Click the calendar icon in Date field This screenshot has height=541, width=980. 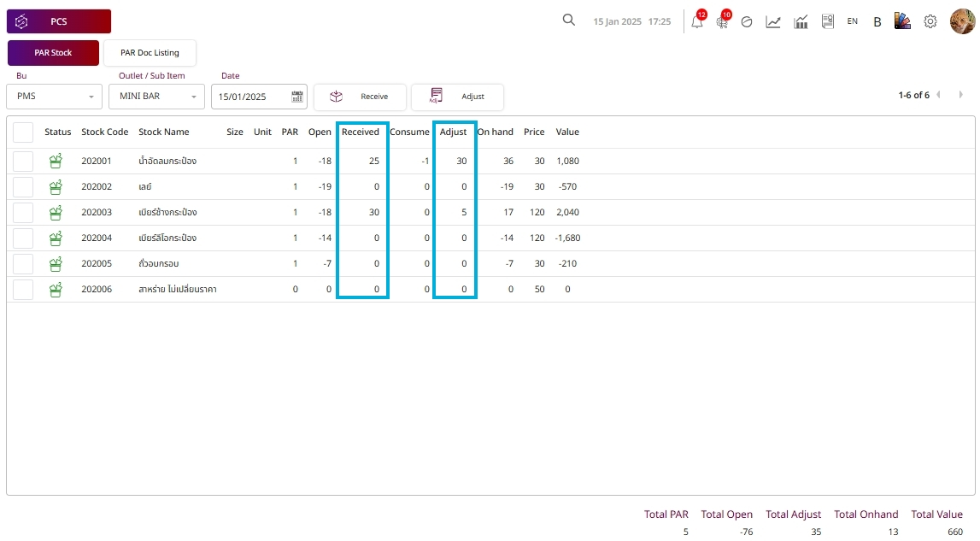pos(297,97)
